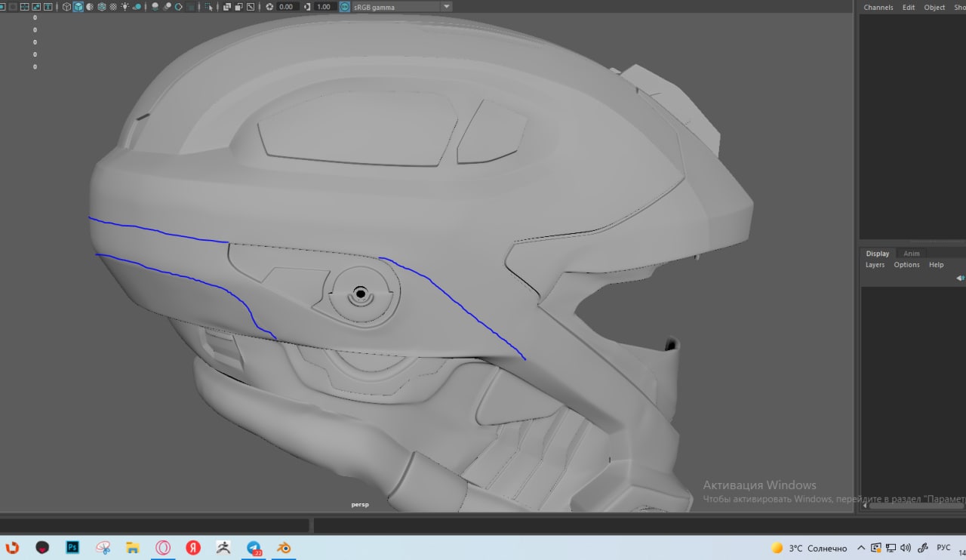Open the Channels menu in Channel Box

(x=878, y=8)
